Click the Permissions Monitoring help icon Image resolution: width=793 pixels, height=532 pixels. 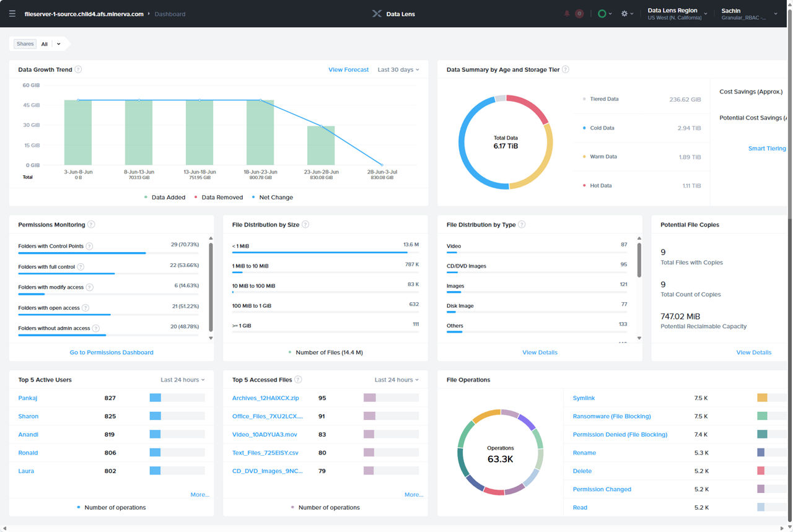(92, 224)
